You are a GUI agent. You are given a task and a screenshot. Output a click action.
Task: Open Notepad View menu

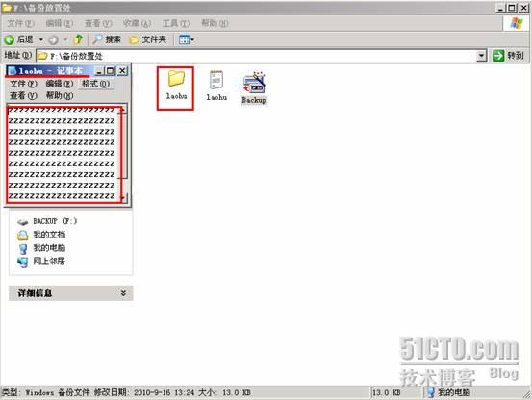pos(23,96)
